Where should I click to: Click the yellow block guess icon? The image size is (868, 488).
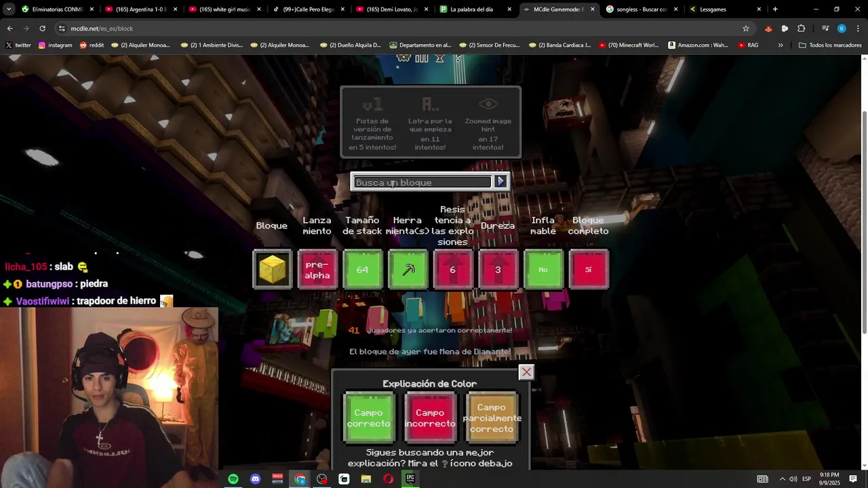pyautogui.click(x=272, y=269)
